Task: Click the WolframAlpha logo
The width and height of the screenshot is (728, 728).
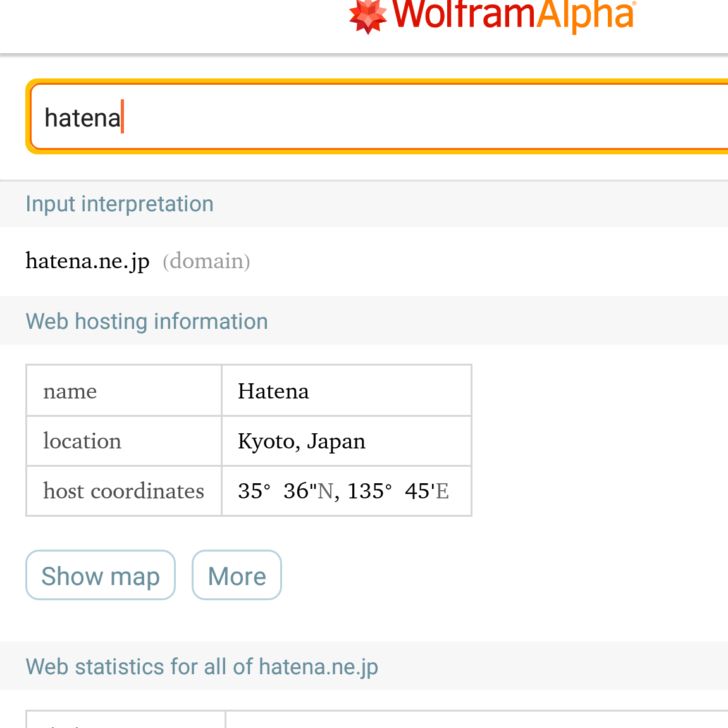Action: (x=492, y=16)
